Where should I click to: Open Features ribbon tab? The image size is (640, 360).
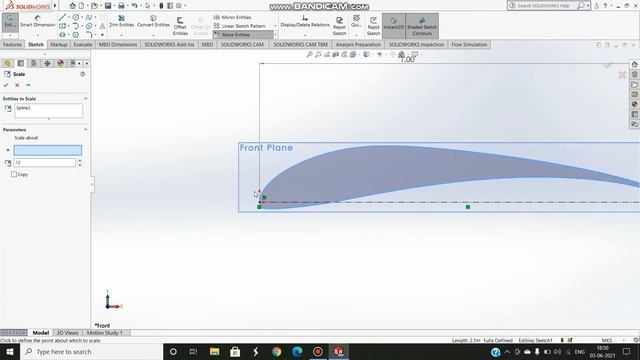(x=12, y=44)
